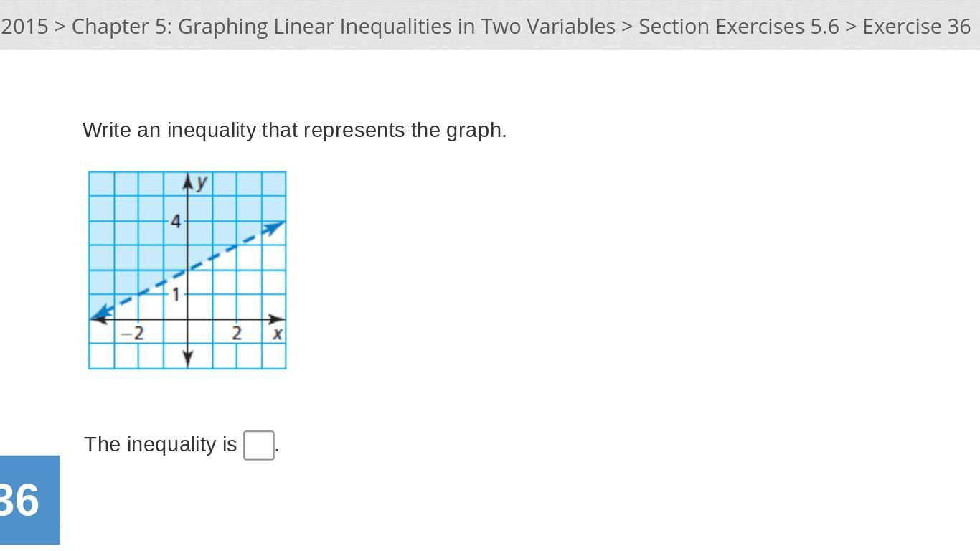Click the tick label 4 on the y-axis
Viewport: 980px width, 551px height.
(x=176, y=222)
